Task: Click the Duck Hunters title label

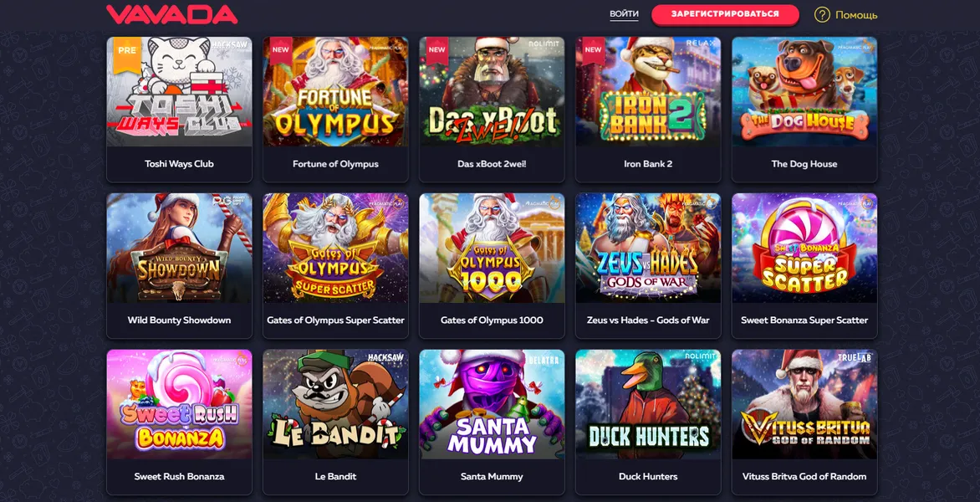Action: click(x=648, y=476)
